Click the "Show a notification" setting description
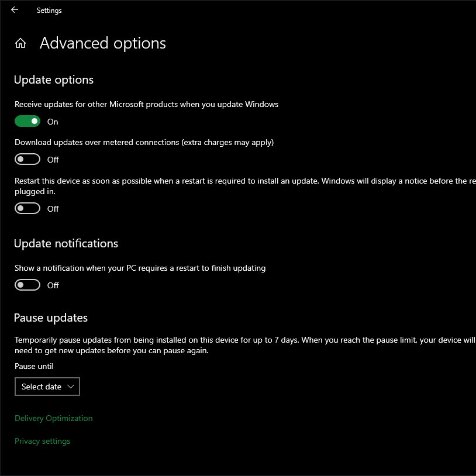The width and height of the screenshot is (476, 476). [140, 268]
